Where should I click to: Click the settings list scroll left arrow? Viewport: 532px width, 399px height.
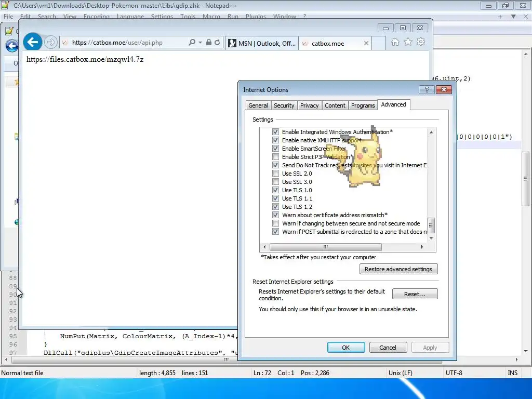(x=264, y=247)
